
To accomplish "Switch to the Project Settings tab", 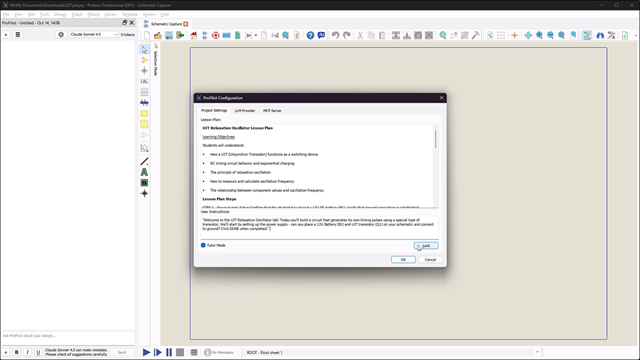I will 214,111.
